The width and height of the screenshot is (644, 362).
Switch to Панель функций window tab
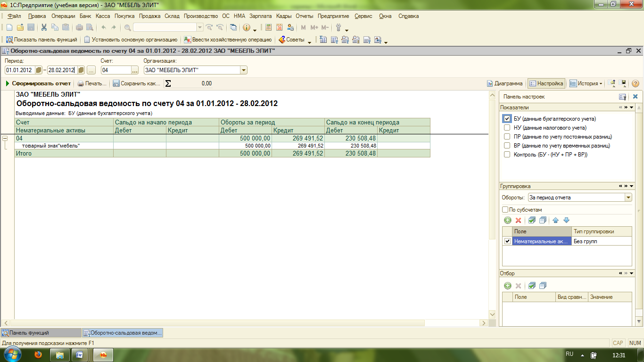pyautogui.click(x=40, y=333)
